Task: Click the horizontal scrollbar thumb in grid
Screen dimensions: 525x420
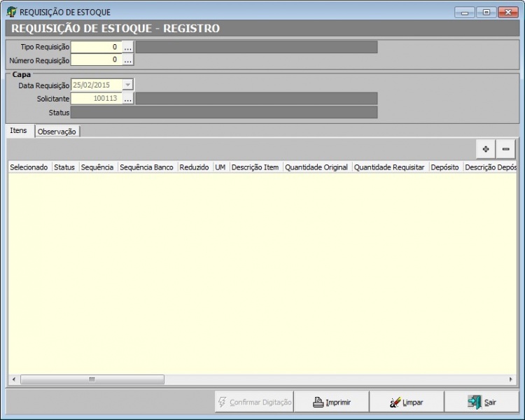Action: coord(92,379)
